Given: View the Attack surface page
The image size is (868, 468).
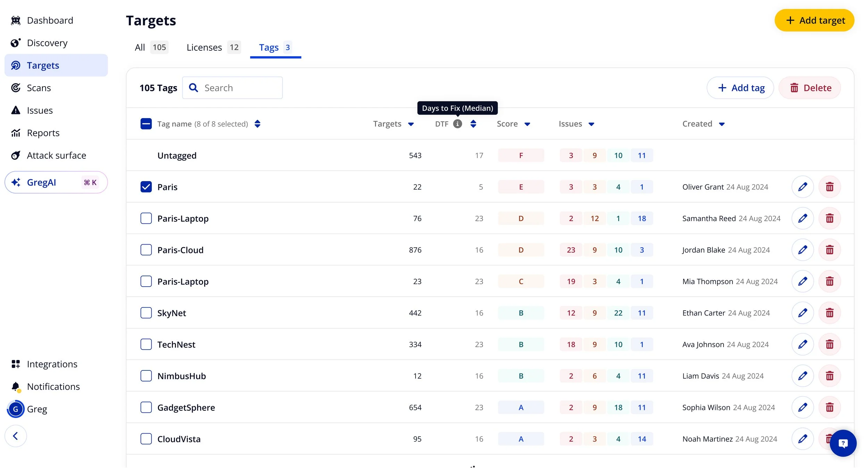Looking at the screenshot, I should tap(56, 155).
